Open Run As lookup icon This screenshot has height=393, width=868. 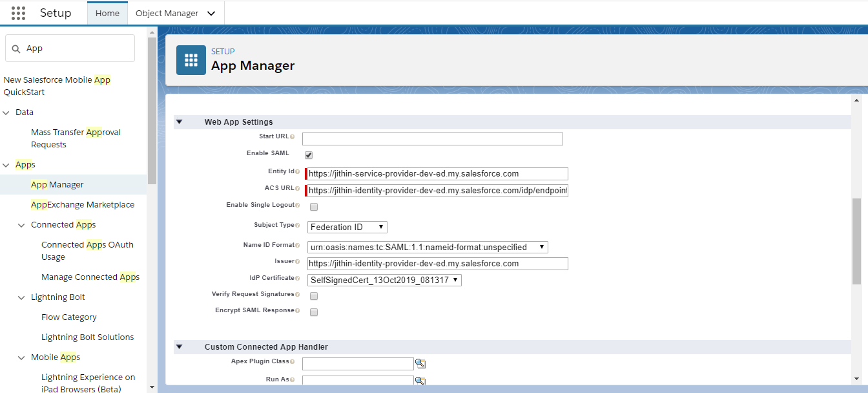[420, 381]
